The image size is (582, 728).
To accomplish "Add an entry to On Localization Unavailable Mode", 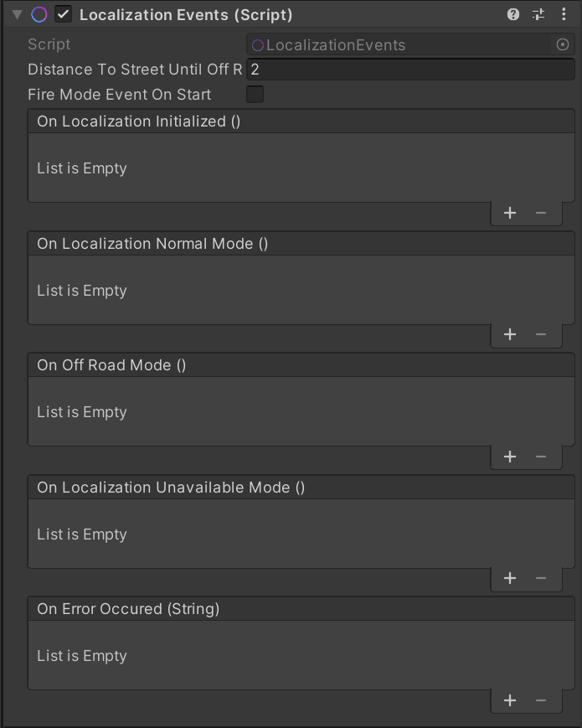I will (509, 578).
